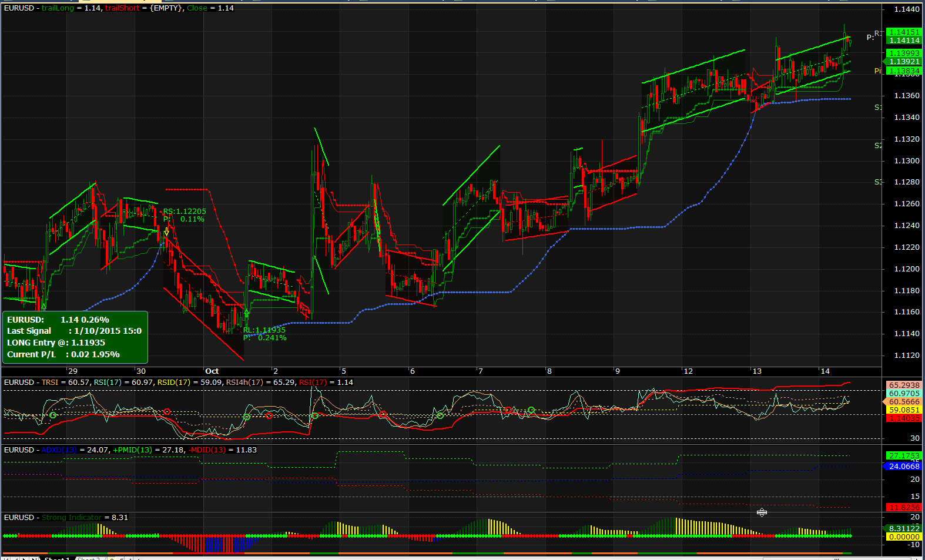
Task: Click the 1.13834 price label
Action: coord(904,71)
